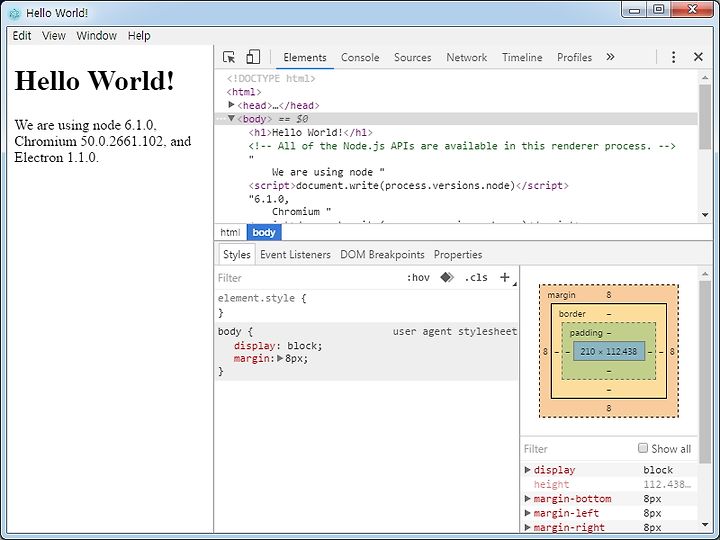Select the DOCTYPE html line
Image resolution: width=720 pixels, height=540 pixels.
click(x=271, y=79)
